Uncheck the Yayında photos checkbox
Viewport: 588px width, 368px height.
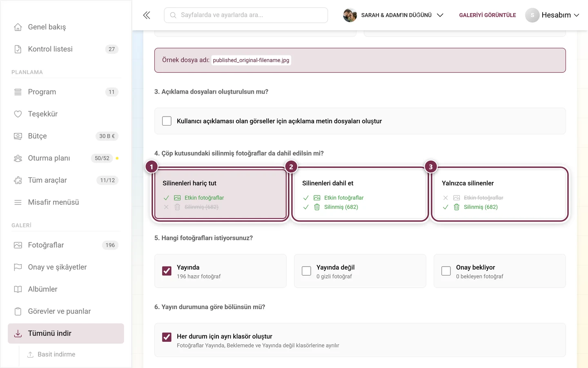pos(167,271)
